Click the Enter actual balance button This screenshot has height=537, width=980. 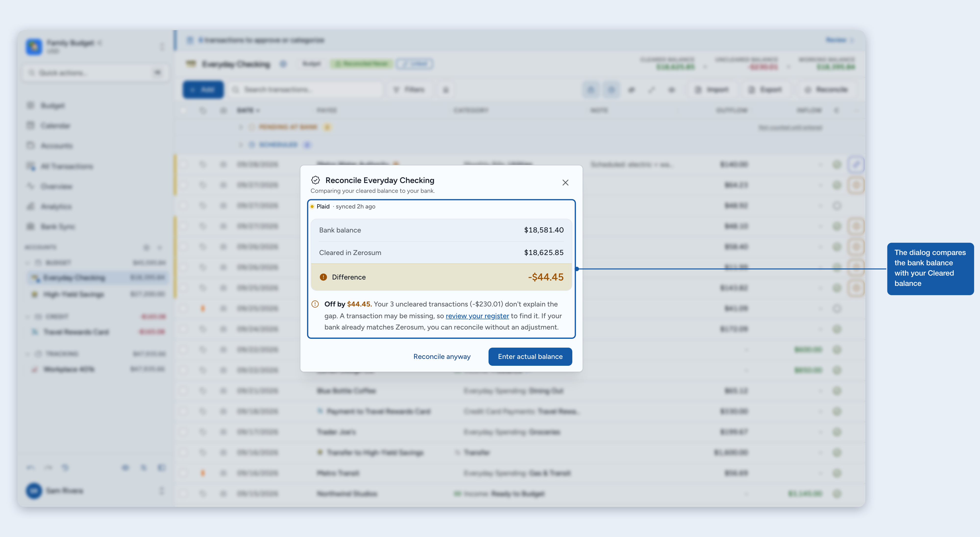point(530,356)
